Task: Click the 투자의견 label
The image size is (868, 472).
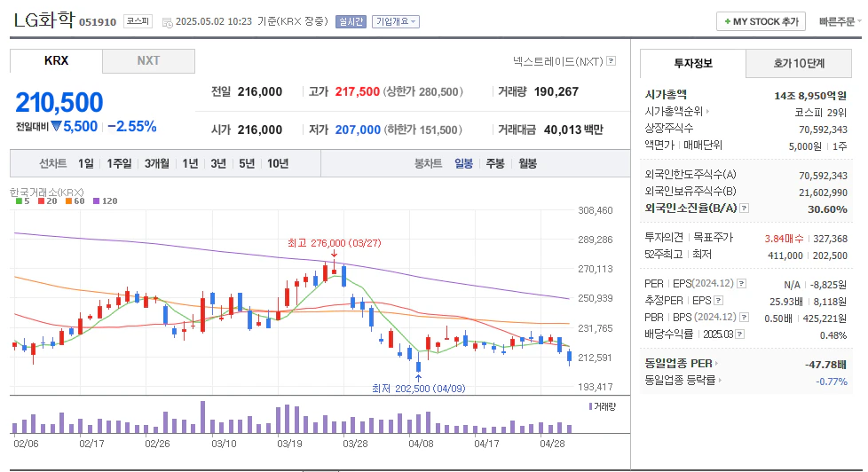Action: click(664, 238)
